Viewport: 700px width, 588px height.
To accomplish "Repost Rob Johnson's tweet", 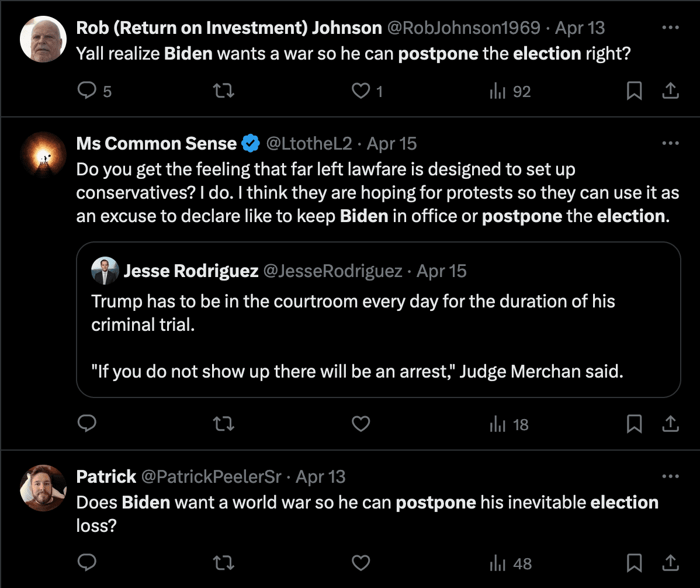I will click(x=223, y=91).
